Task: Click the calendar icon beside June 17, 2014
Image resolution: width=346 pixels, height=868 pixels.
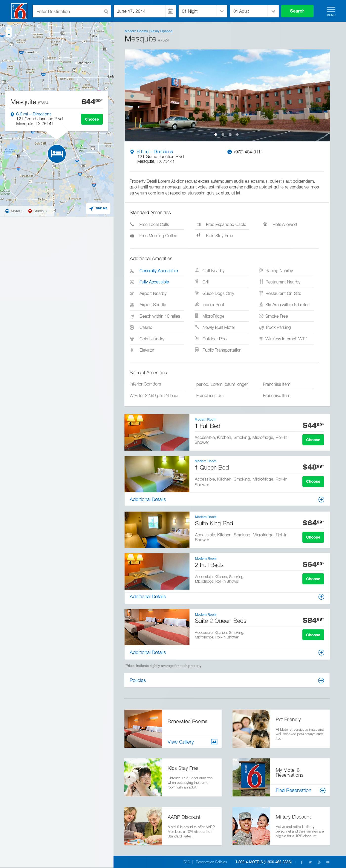Action: (171, 11)
